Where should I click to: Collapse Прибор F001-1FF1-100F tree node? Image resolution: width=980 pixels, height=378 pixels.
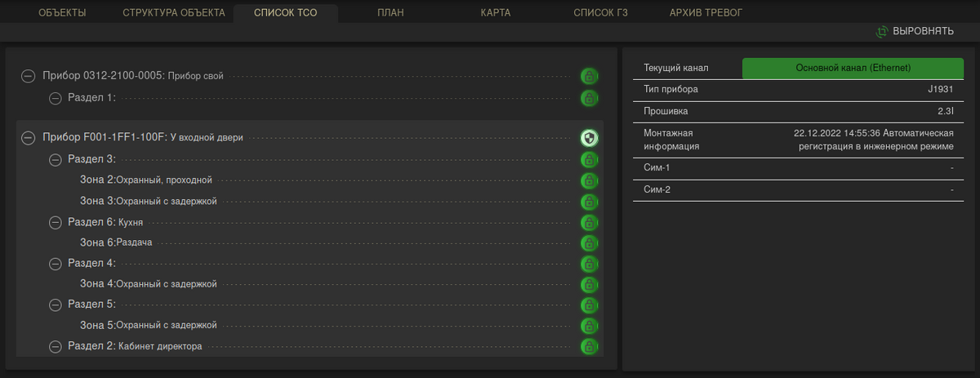(x=28, y=138)
